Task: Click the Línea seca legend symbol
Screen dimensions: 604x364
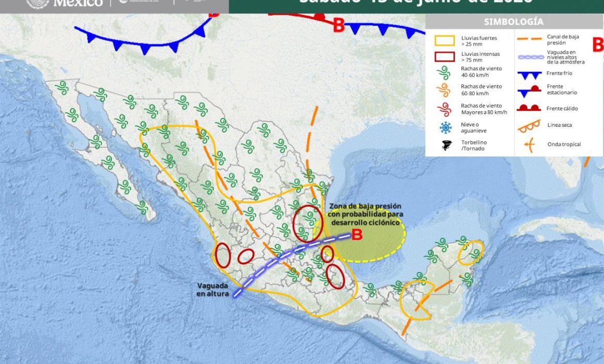Action: [x=529, y=126]
